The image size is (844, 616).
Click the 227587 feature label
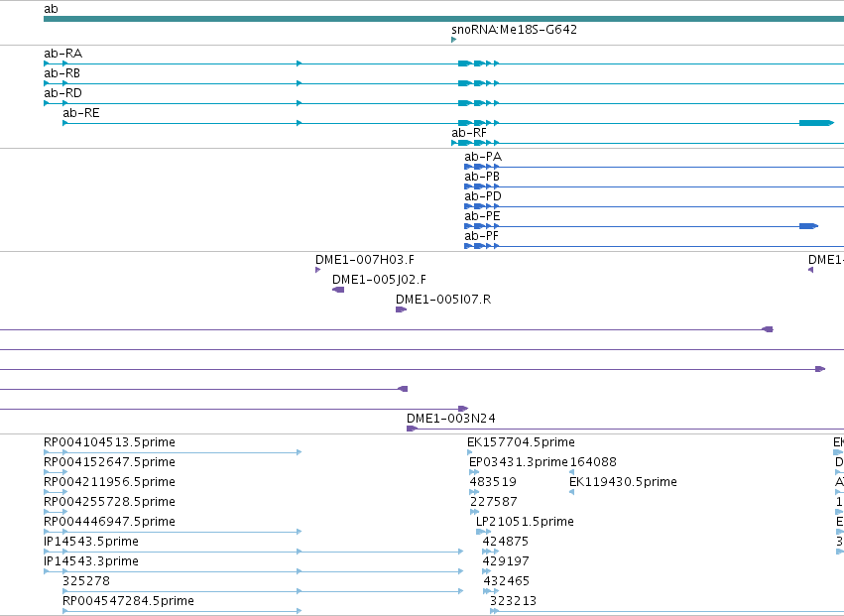tap(494, 502)
